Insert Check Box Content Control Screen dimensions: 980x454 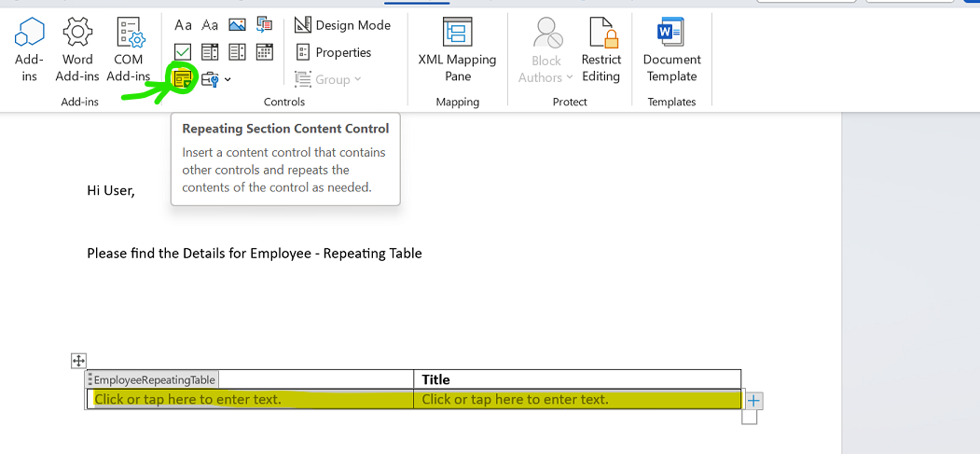184,52
